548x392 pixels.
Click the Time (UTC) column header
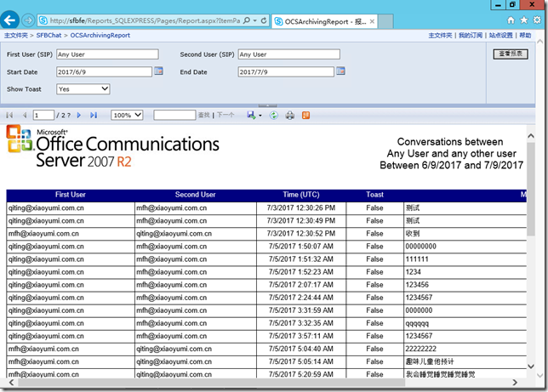click(x=301, y=195)
